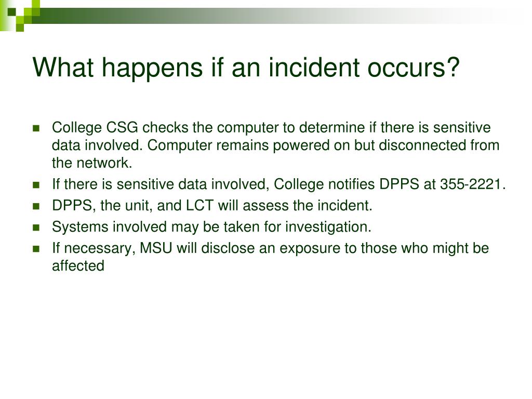Click the slide title about incident occurring

pos(246,68)
